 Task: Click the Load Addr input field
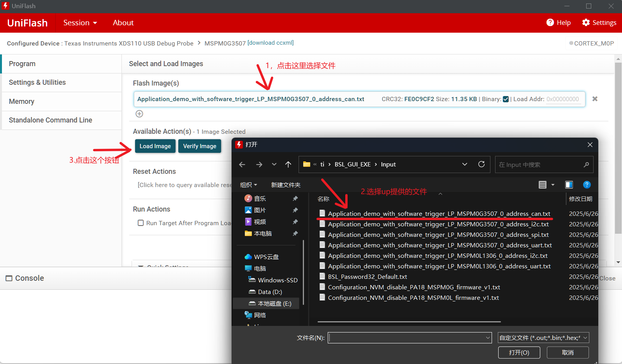coord(562,99)
